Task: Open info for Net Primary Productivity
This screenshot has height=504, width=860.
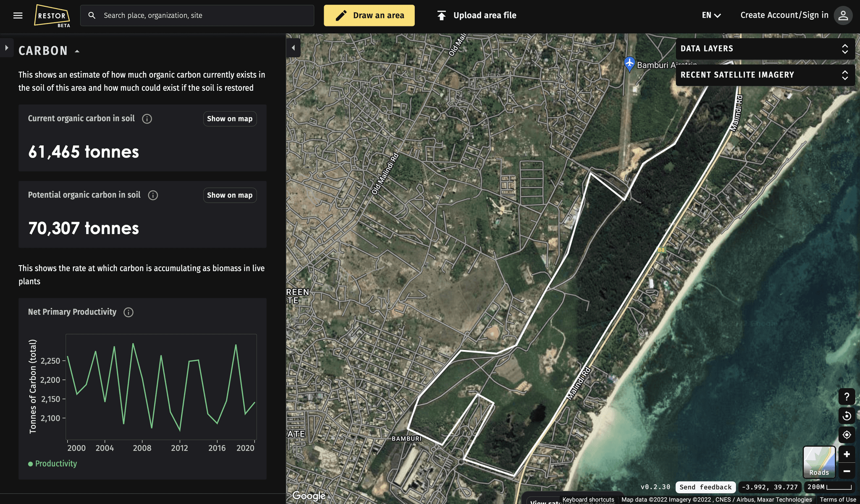Action: click(x=128, y=312)
